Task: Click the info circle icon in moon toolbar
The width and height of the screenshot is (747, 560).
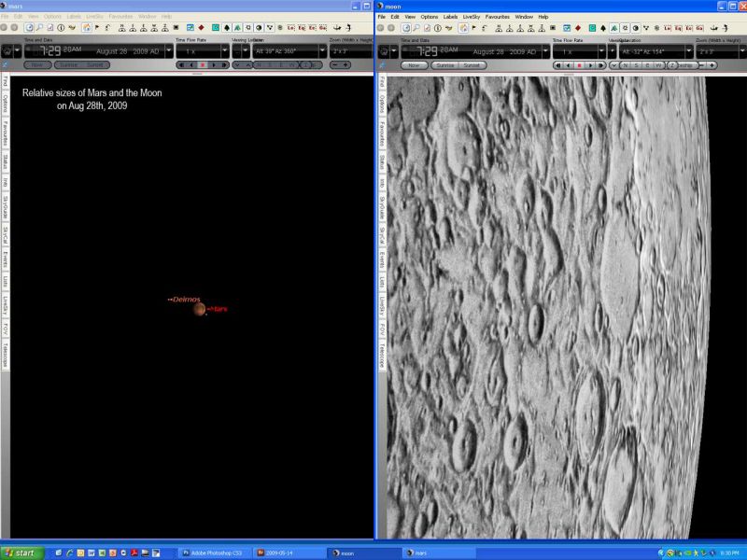Action: click(x=437, y=28)
